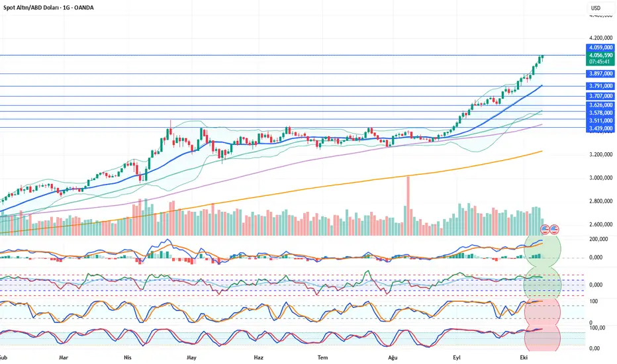Select the 3.511,000 price level label
Image resolution: width=617 pixels, height=364 pixels.
coord(600,120)
